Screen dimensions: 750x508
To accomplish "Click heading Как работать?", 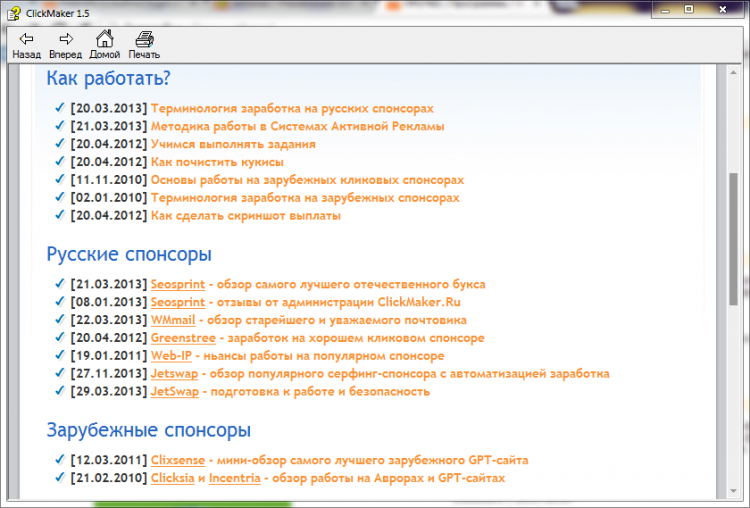I will (109, 78).
